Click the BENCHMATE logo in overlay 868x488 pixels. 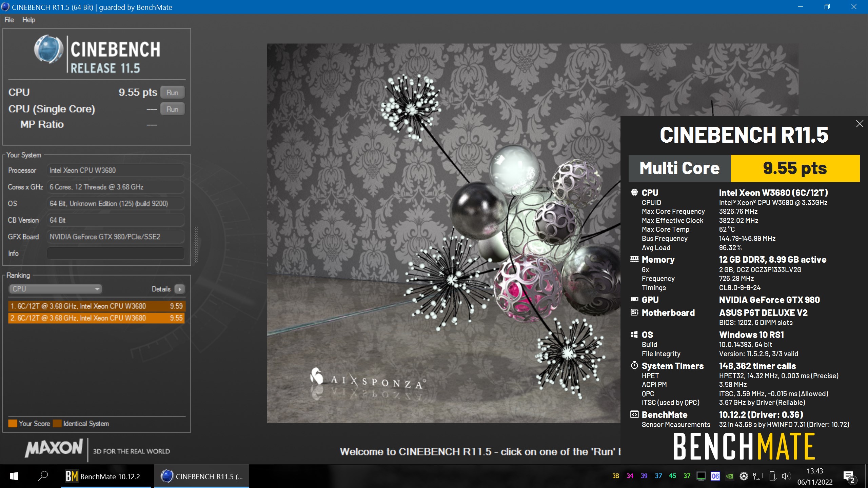tap(744, 447)
